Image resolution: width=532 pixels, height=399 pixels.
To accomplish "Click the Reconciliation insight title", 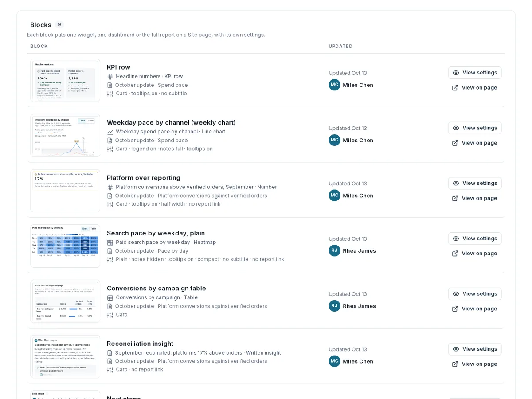I will pos(140,344).
